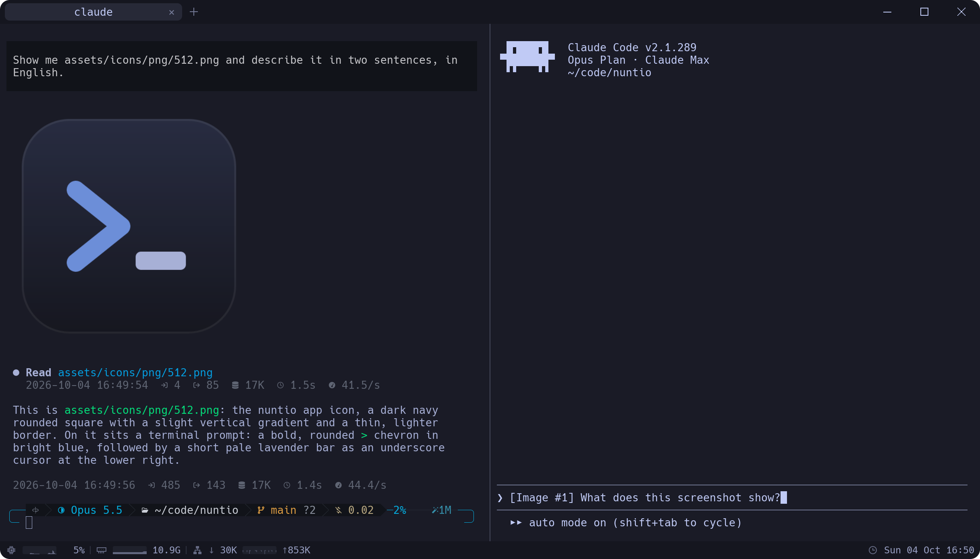Click the Read tool bullet dot
Screen dimensions: 980x559
(x=16, y=373)
